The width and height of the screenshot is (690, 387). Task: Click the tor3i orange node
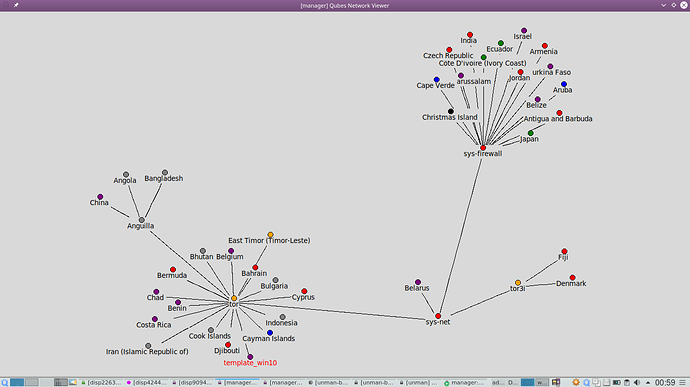point(518,283)
